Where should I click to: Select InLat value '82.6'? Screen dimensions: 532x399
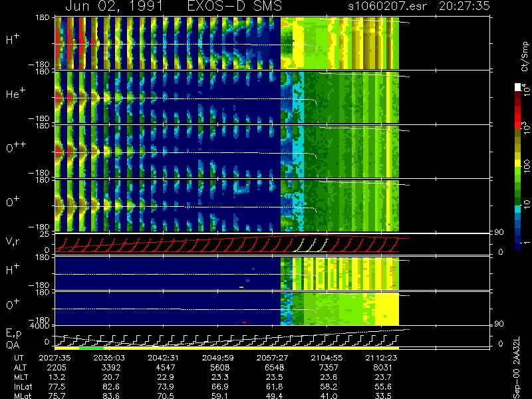[x=111, y=386]
